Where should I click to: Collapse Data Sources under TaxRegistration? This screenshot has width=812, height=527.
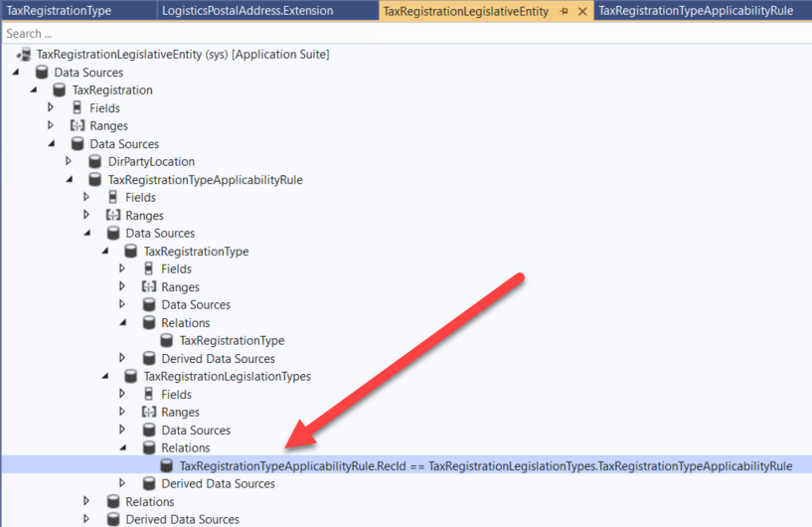[x=52, y=143]
